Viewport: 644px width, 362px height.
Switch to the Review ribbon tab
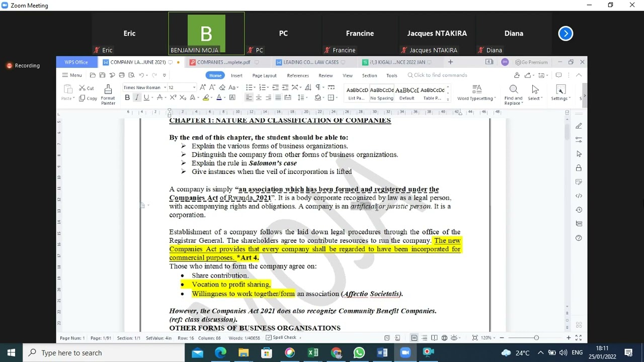(326, 75)
